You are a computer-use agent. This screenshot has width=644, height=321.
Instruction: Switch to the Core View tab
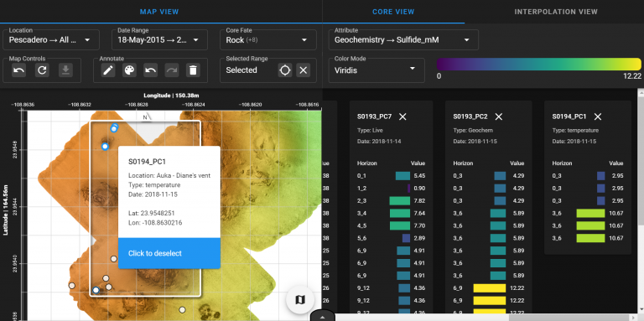393,12
